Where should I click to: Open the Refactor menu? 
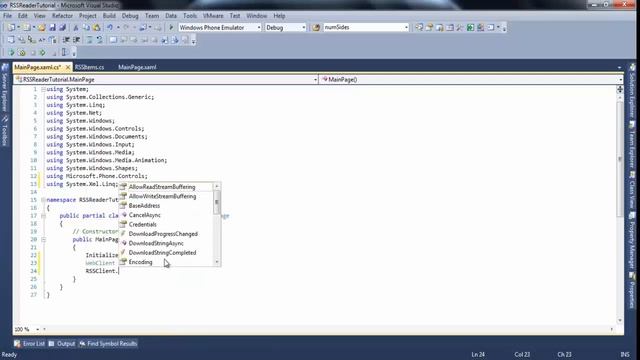pos(62,16)
